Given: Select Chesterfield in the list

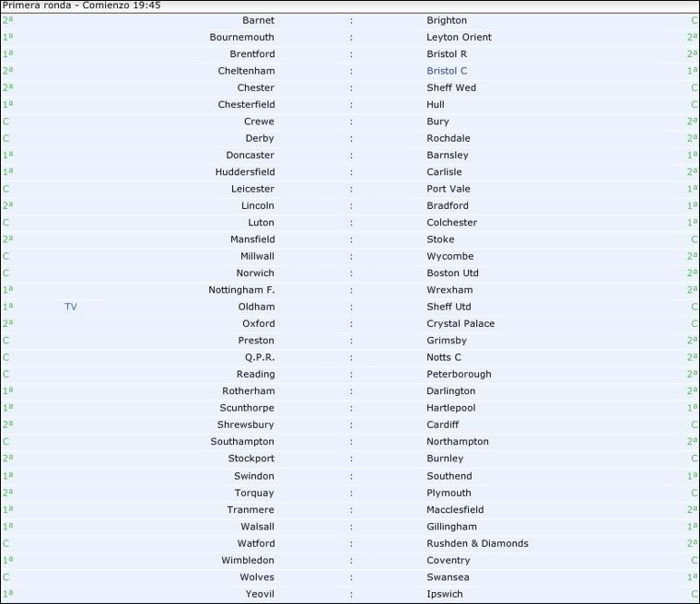Looking at the screenshot, I should click(x=246, y=104).
